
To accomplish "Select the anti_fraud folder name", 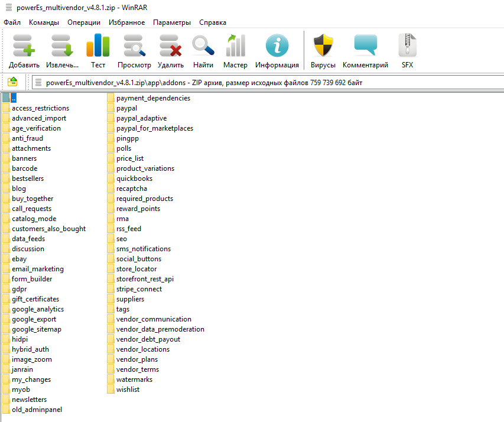I will tap(27, 138).
